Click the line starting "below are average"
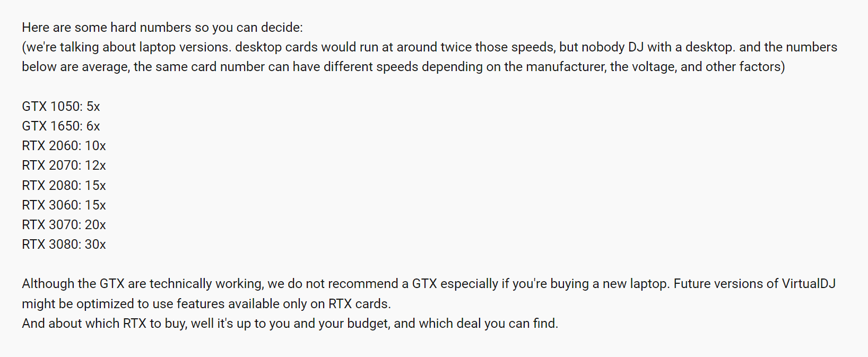 pos(403,67)
